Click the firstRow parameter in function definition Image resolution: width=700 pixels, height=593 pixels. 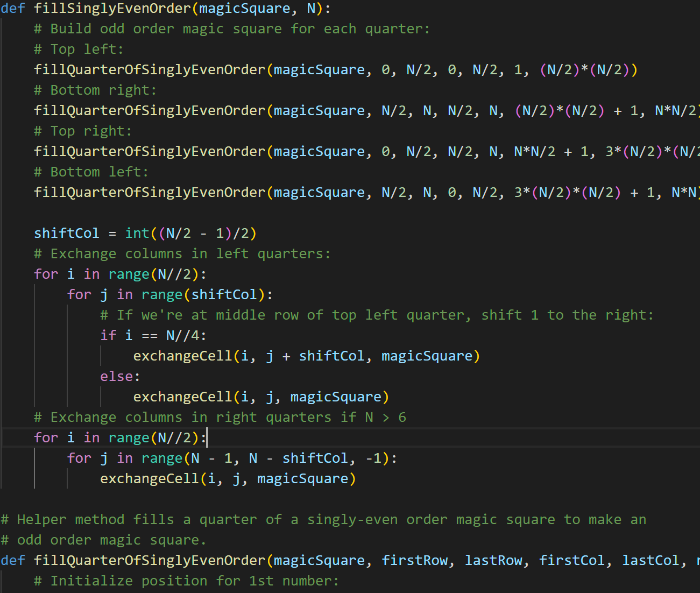pyautogui.click(x=414, y=561)
